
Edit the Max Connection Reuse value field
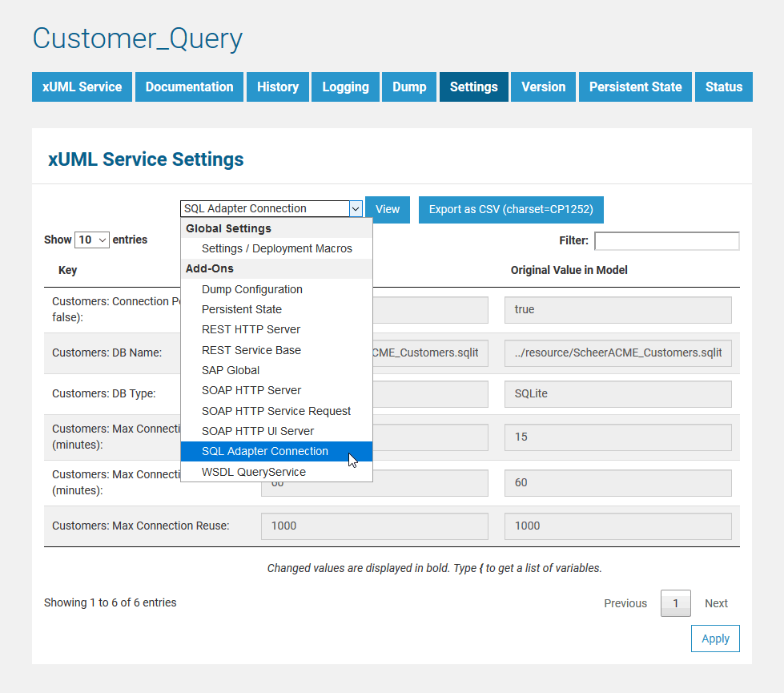click(374, 526)
